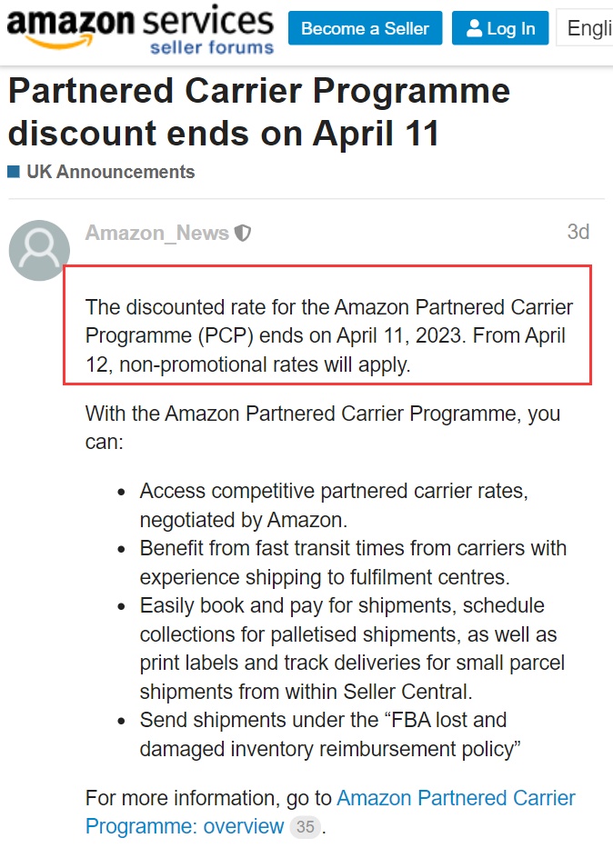This screenshot has height=868, width=613.
Task: Click the 'FBA lost and damaged inventory' bullet
Action: point(330,734)
